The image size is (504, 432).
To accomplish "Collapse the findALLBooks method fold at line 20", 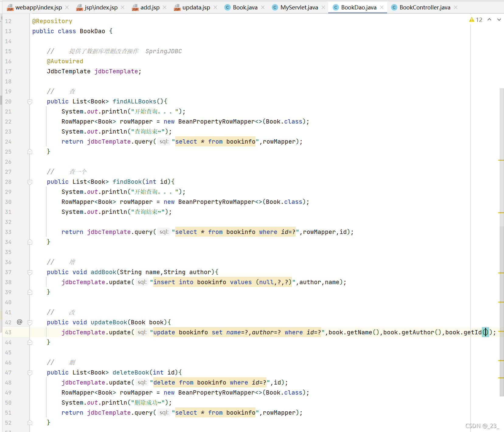I will [30, 102].
